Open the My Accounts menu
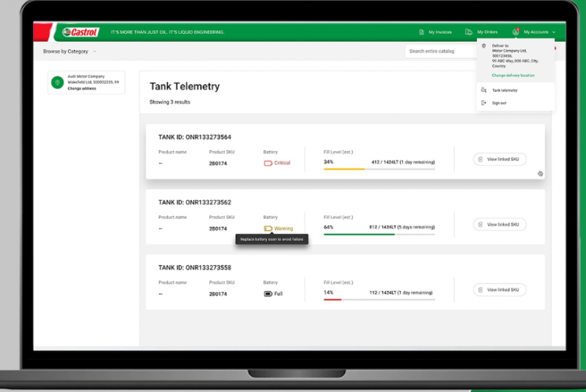The width and height of the screenshot is (586, 392). (534, 32)
